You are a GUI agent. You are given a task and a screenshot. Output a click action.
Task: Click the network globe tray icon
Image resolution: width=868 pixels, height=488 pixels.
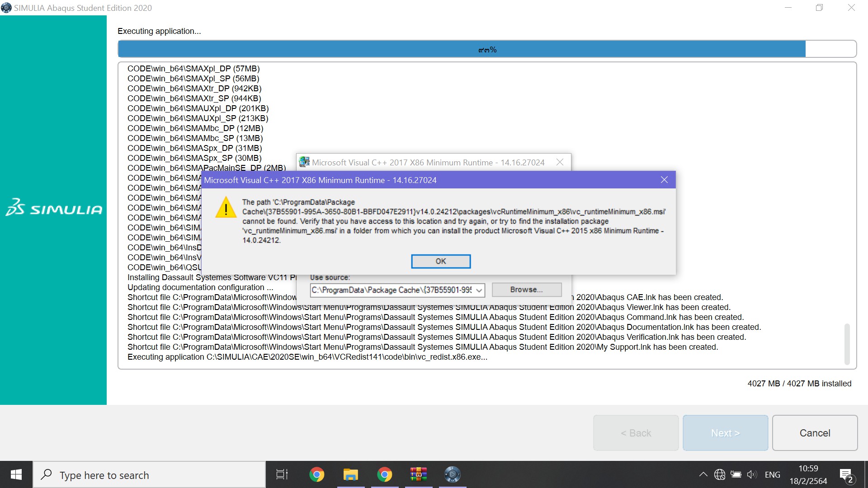(x=720, y=474)
